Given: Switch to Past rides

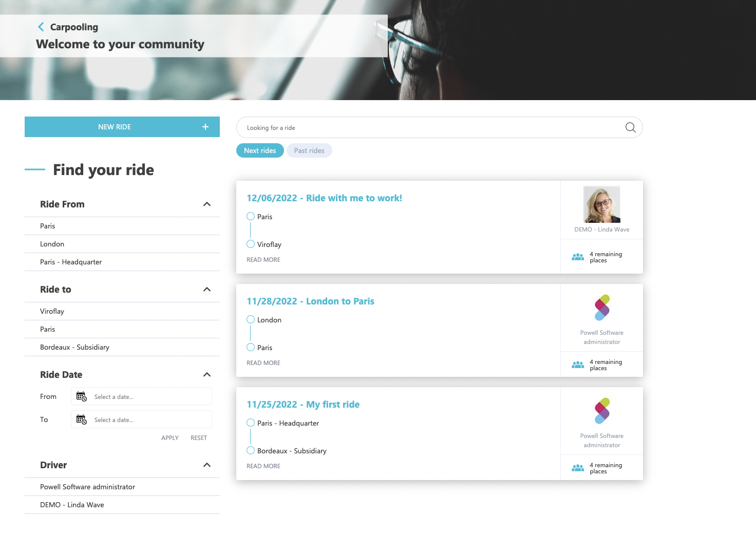Looking at the screenshot, I should pos(309,150).
